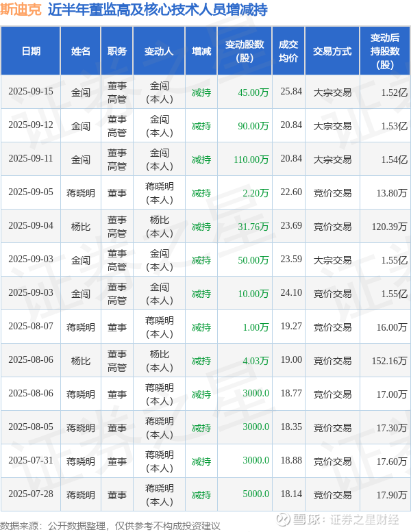The height and width of the screenshot is (532, 411).
Task: Click 杨比 name in 2025-08-06 row
Action: [x=80, y=361]
